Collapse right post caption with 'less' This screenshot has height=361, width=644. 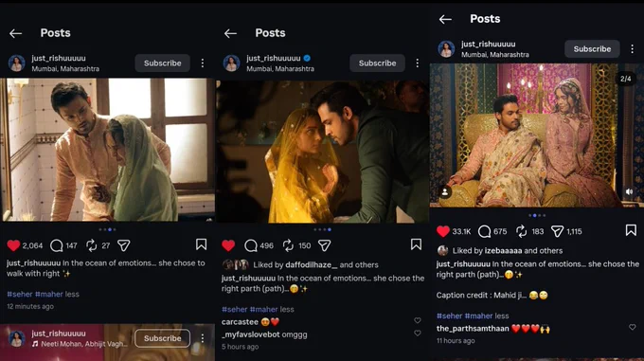tap(502, 316)
